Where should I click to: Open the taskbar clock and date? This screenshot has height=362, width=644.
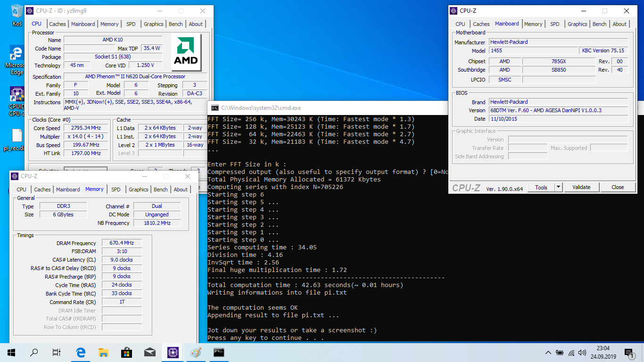(603, 352)
